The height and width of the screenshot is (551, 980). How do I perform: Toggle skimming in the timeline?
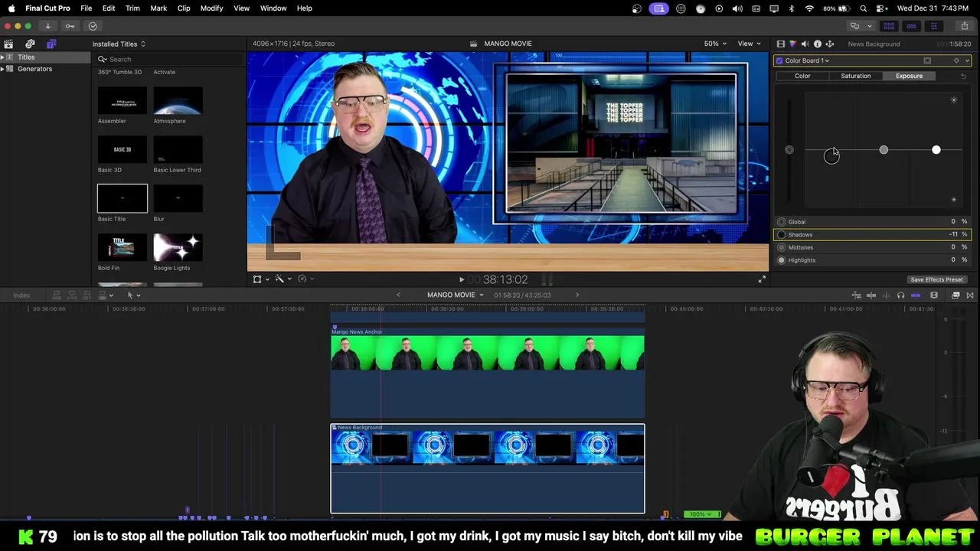(x=871, y=295)
